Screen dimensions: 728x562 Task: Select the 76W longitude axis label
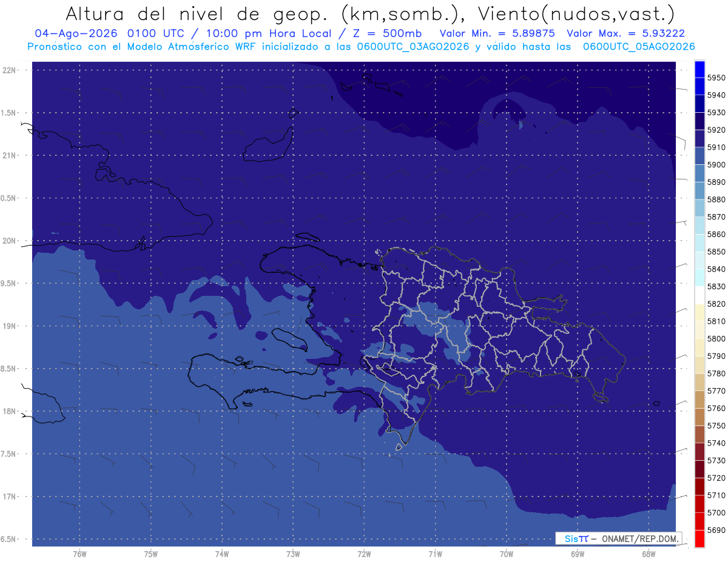(x=79, y=554)
